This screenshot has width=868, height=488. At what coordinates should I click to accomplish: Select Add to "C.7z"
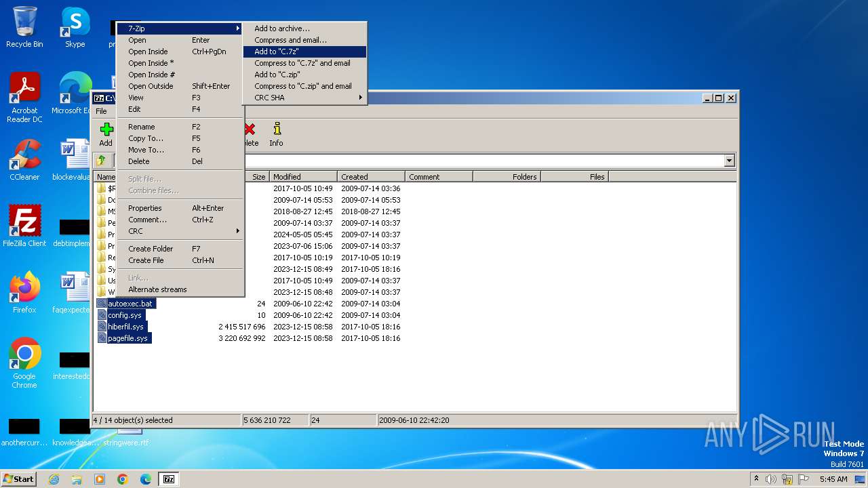click(x=304, y=52)
